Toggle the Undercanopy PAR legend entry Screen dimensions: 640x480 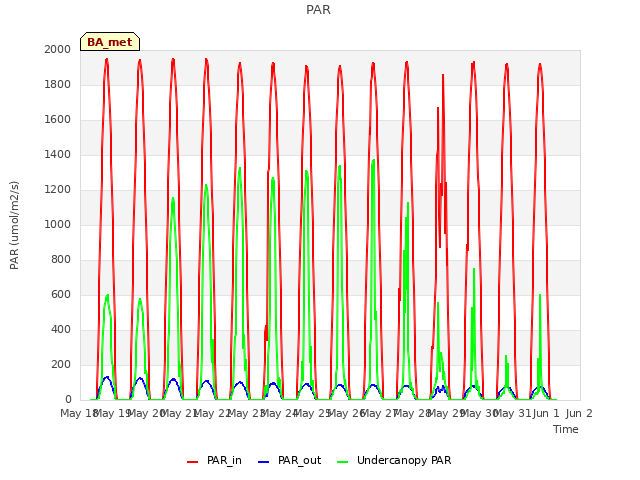[x=394, y=460]
